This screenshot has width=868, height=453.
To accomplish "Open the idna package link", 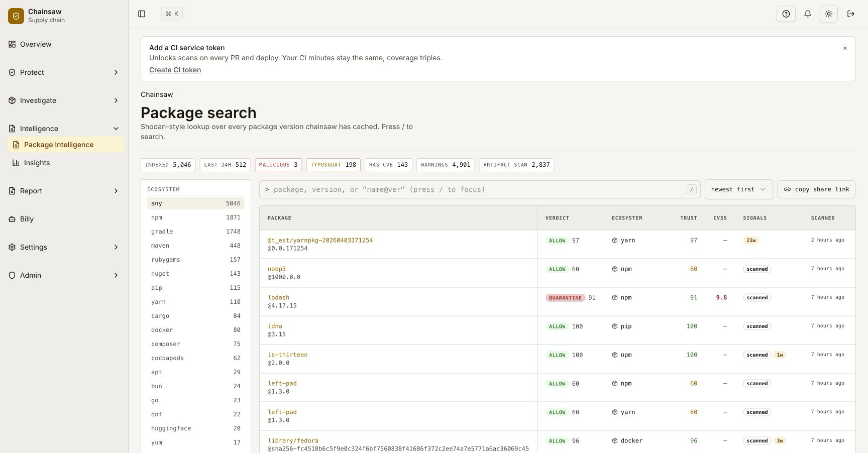I will tap(275, 326).
